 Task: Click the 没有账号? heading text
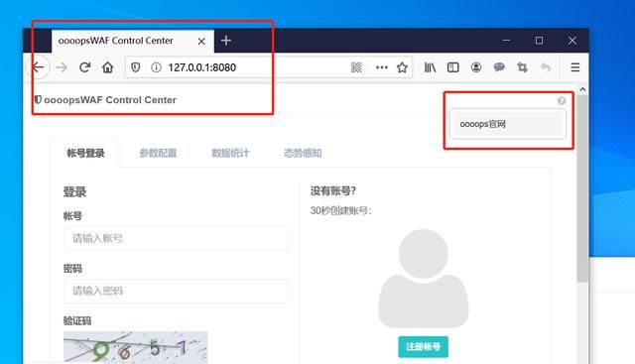pos(333,190)
